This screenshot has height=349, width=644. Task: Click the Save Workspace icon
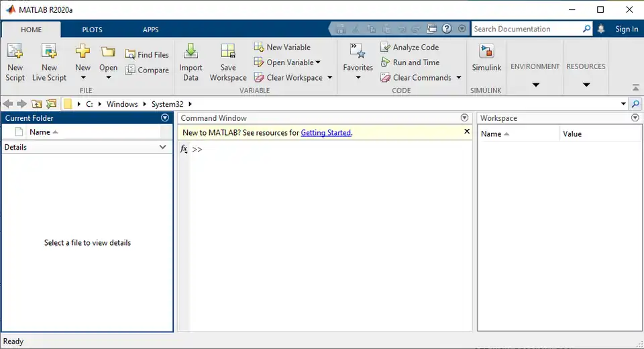228,52
